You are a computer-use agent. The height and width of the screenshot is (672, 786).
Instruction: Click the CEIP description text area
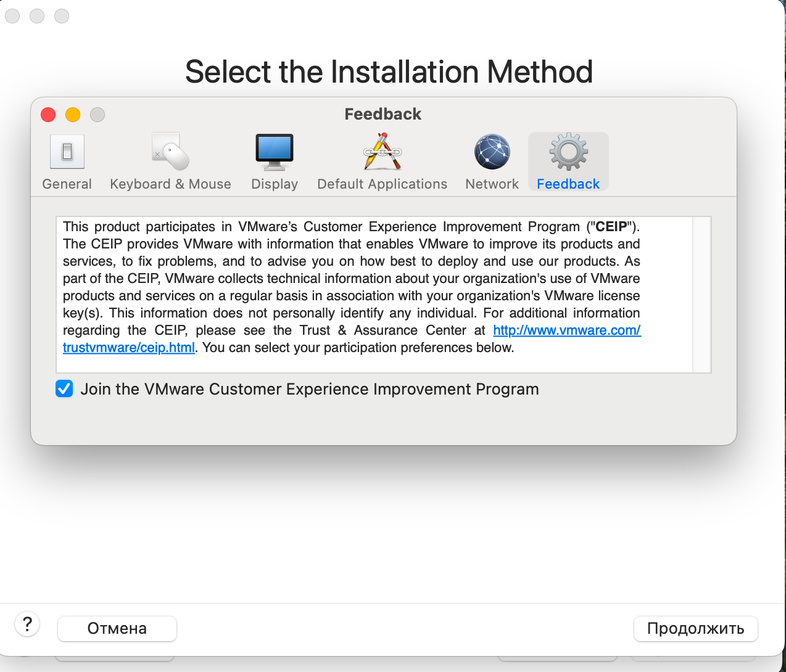click(x=374, y=295)
